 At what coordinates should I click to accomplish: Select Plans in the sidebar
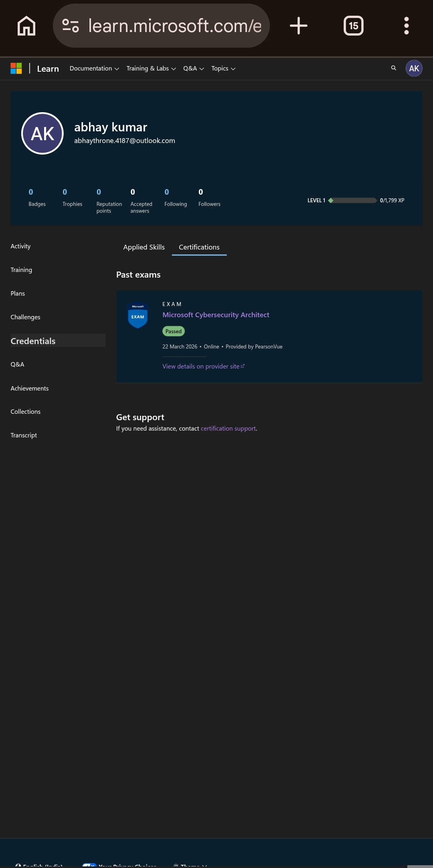18,294
